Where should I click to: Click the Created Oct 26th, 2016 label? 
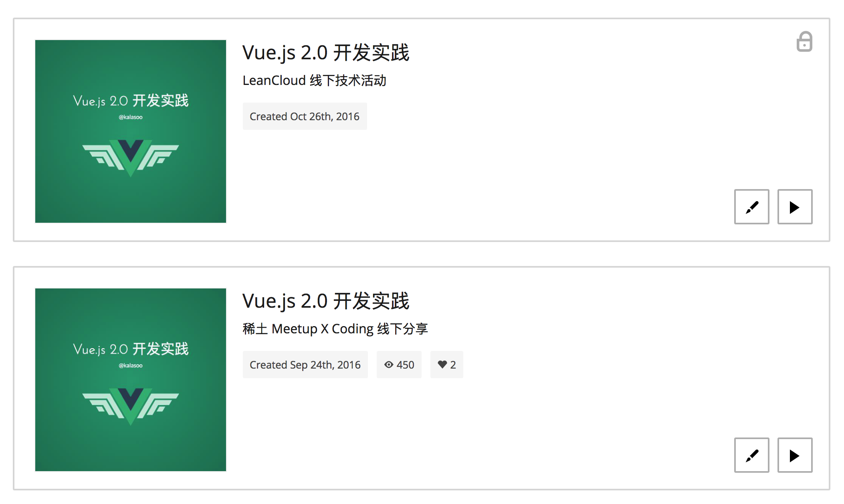pyautogui.click(x=305, y=116)
